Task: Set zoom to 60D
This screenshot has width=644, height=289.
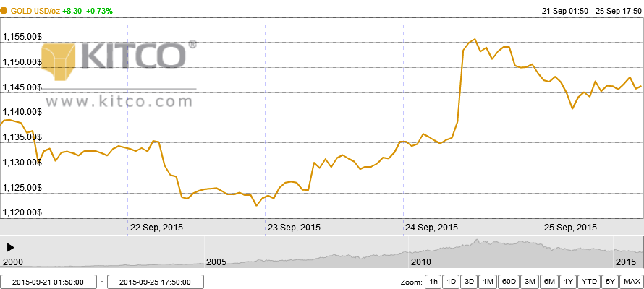Action: 509,282
